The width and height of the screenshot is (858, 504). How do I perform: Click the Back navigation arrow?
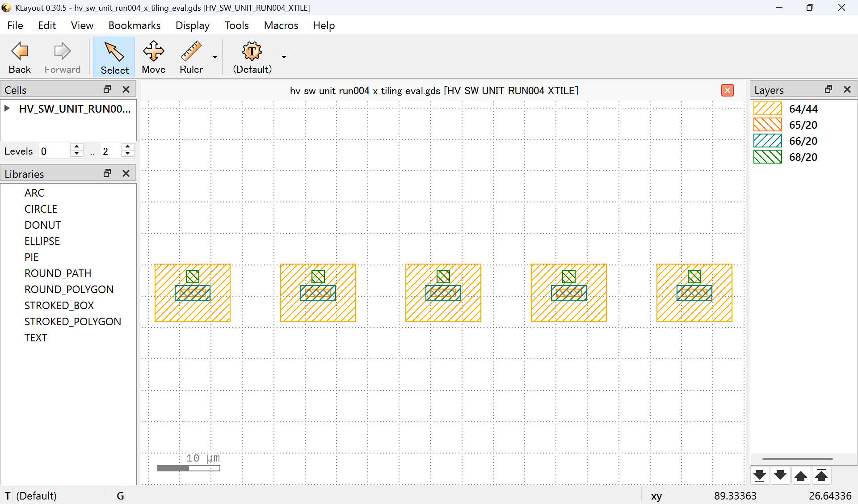20,57
